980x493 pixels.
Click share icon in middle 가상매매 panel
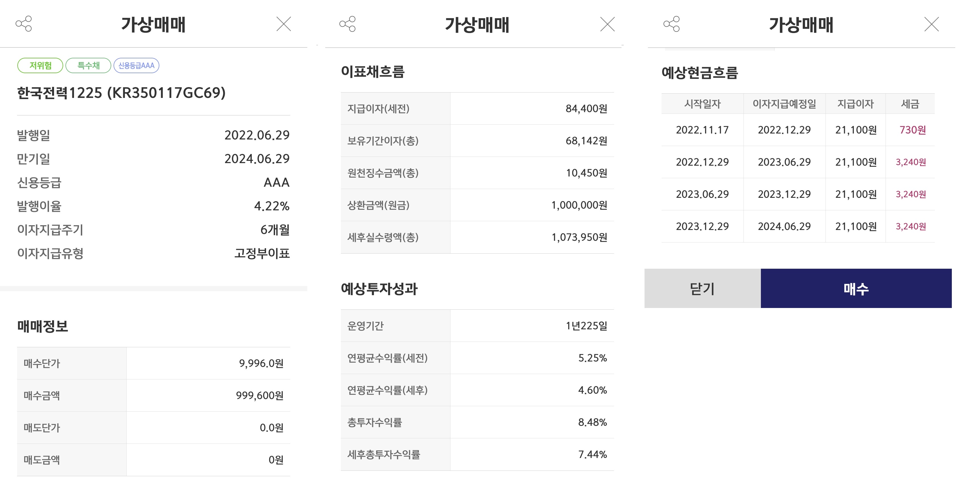[x=347, y=24]
